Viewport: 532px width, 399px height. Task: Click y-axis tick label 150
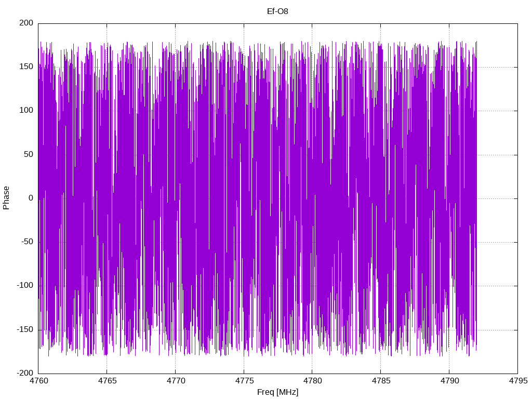(x=26, y=67)
